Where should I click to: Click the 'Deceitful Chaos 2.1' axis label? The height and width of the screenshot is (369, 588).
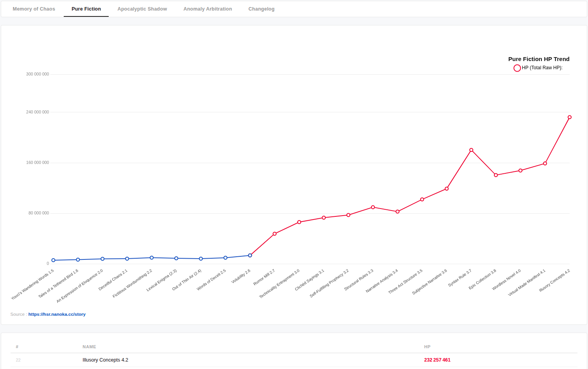coord(113,280)
